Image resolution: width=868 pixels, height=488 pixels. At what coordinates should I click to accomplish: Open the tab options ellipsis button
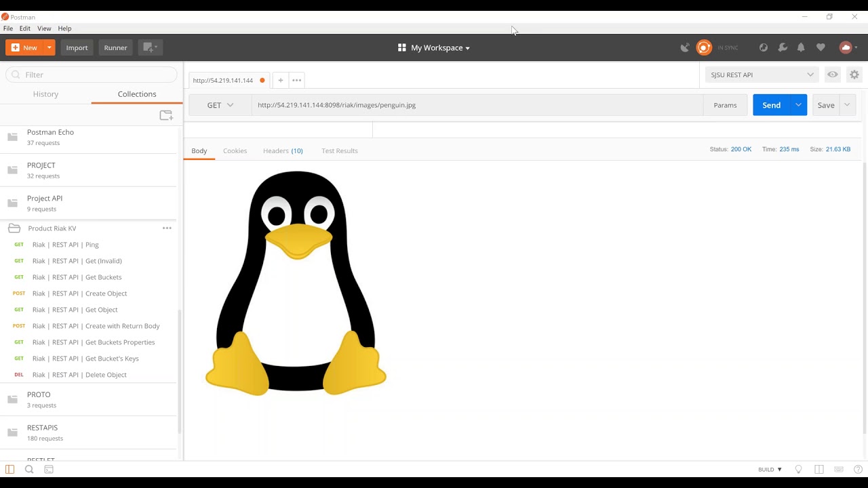click(x=296, y=80)
